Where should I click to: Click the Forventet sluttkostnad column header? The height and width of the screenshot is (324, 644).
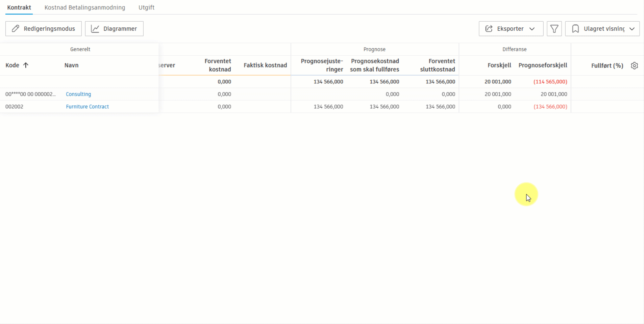[x=437, y=65]
